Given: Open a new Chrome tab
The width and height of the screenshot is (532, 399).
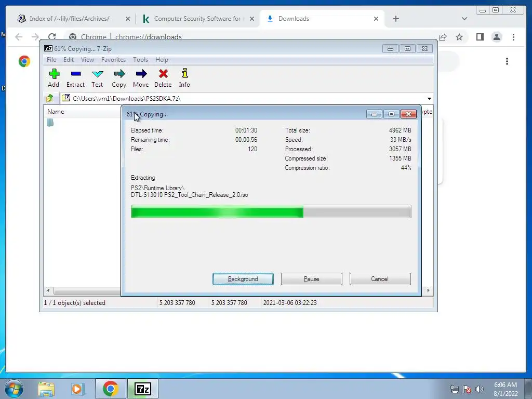Looking at the screenshot, I should (x=395, y=19).
